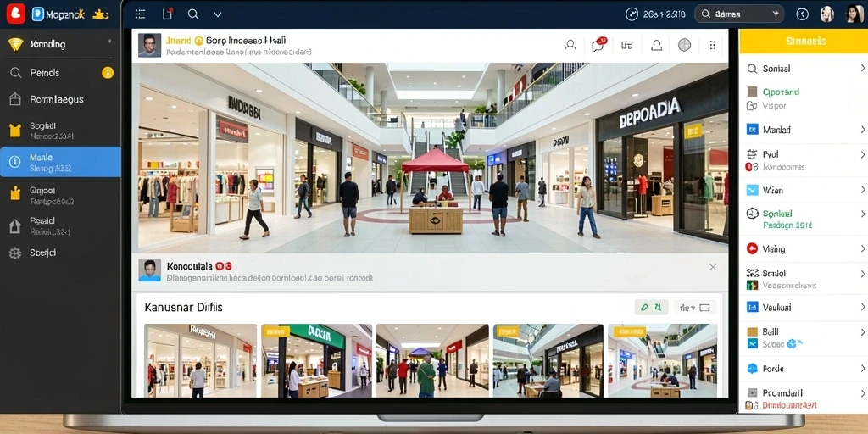Click the red Vising icon

pyautogui.click(x=752, y=248)
